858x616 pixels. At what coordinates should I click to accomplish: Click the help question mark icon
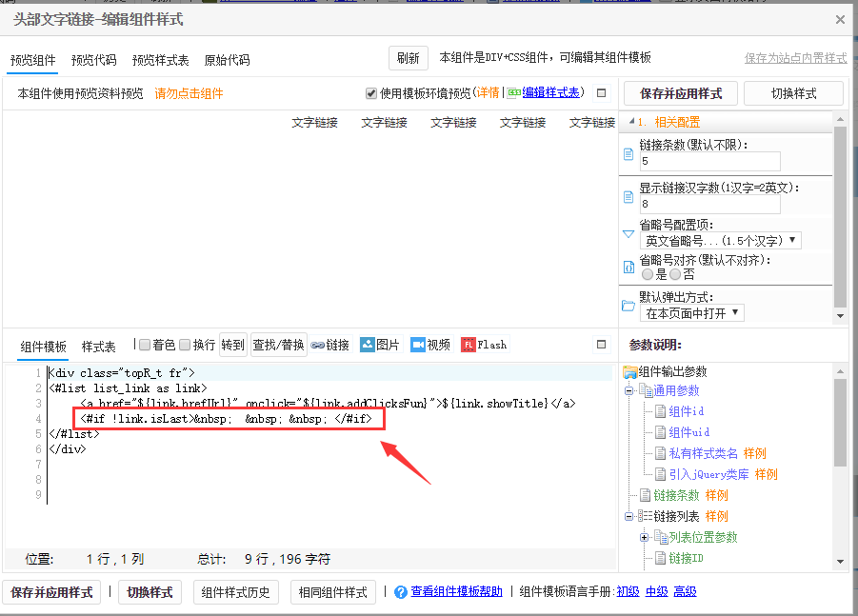click(x=401, y=591)
